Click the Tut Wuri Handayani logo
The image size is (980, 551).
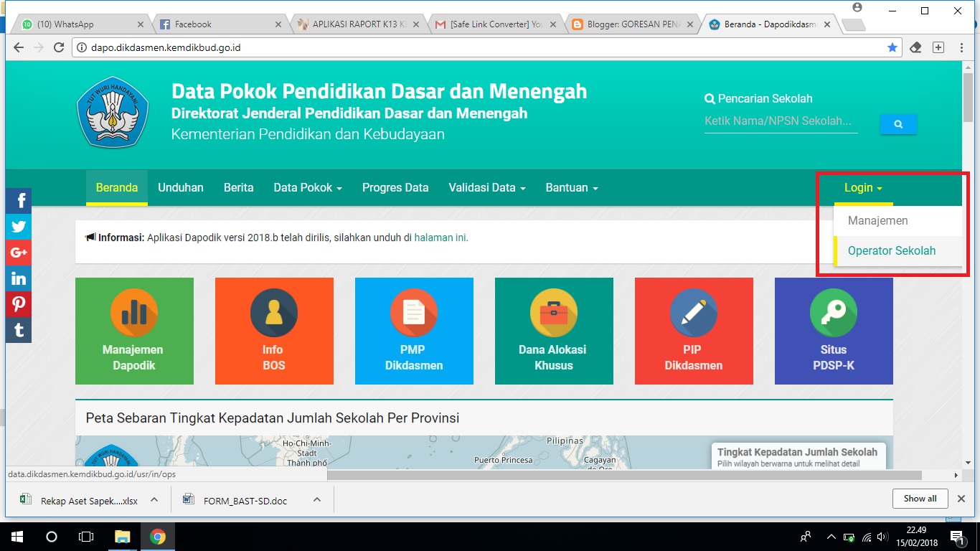point(113,112)
